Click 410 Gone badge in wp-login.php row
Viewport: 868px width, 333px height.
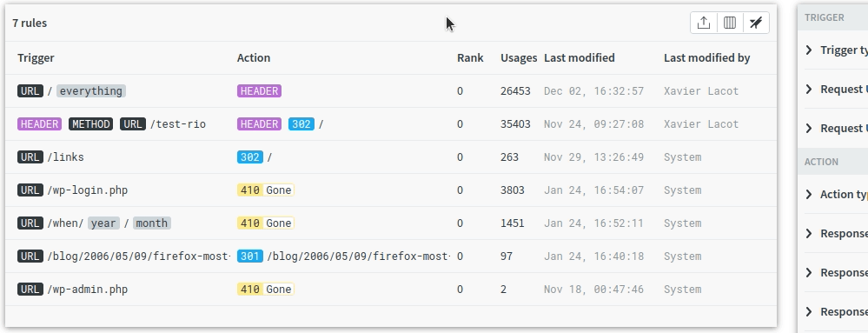266,190
